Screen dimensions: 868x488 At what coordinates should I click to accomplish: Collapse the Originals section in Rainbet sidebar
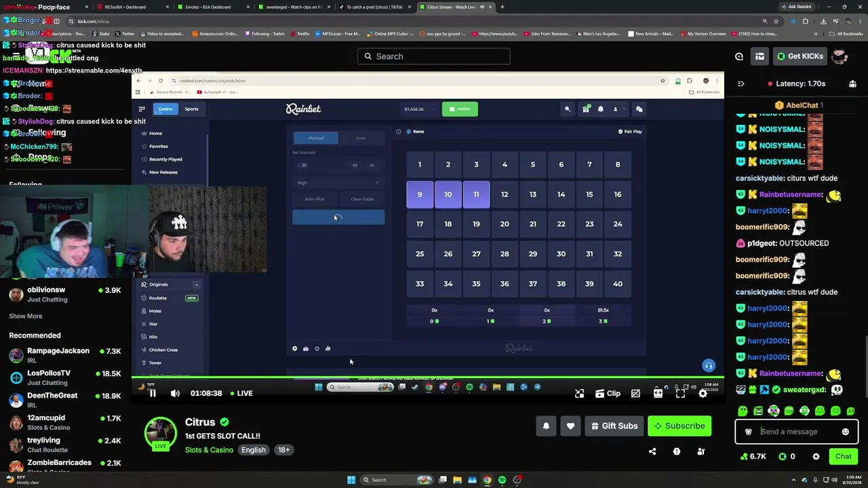(x=197, y=285)
